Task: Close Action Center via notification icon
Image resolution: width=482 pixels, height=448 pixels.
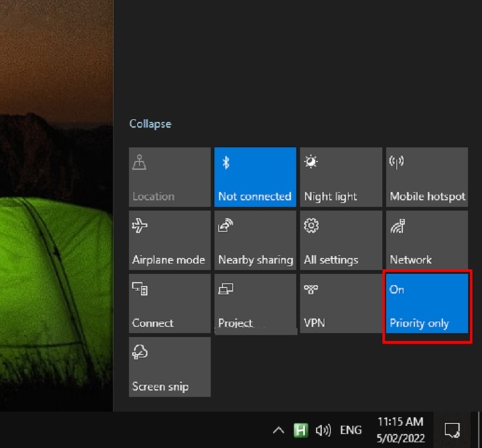Action: (x=453, y=430)
